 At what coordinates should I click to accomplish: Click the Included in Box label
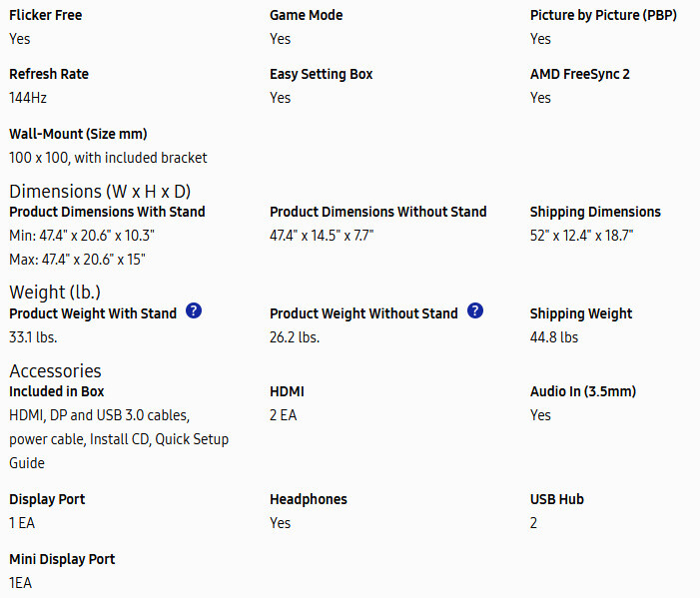point(57,391)
